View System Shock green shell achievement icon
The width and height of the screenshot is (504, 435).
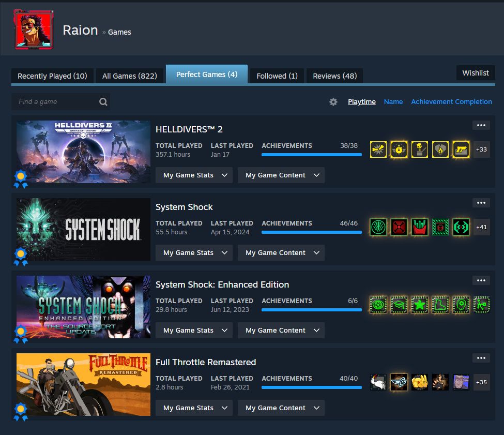(378, 227)
